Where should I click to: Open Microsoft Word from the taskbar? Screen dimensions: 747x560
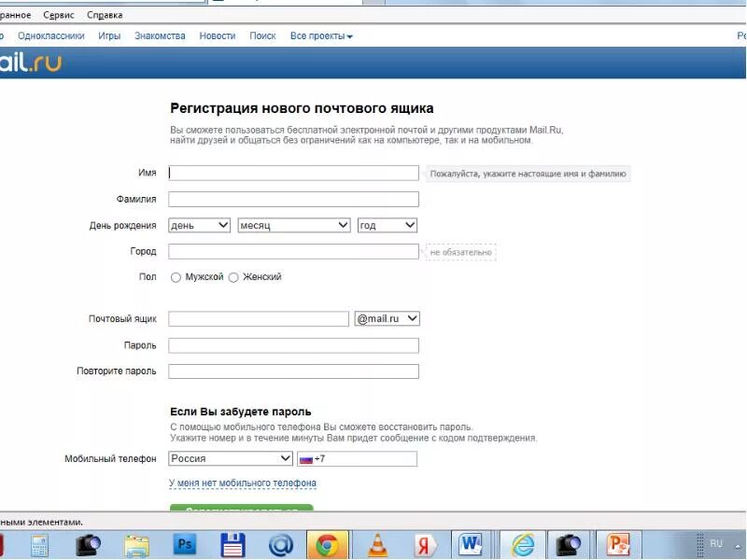471,545
